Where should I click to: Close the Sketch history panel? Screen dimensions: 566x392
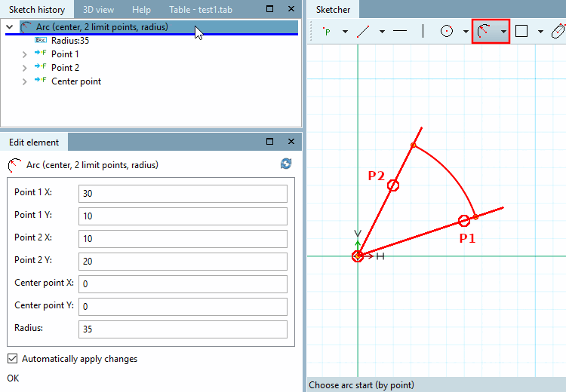pos(291,8)
